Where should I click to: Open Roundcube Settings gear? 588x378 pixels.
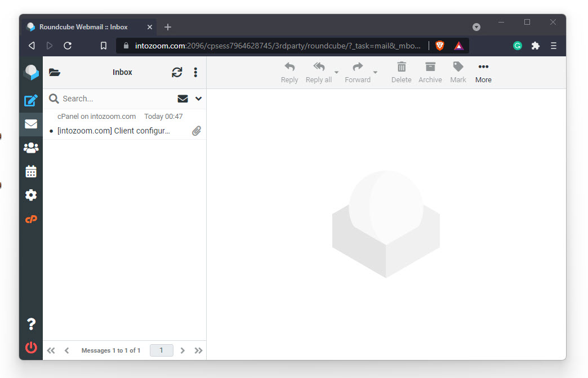[x=31, y=195]
